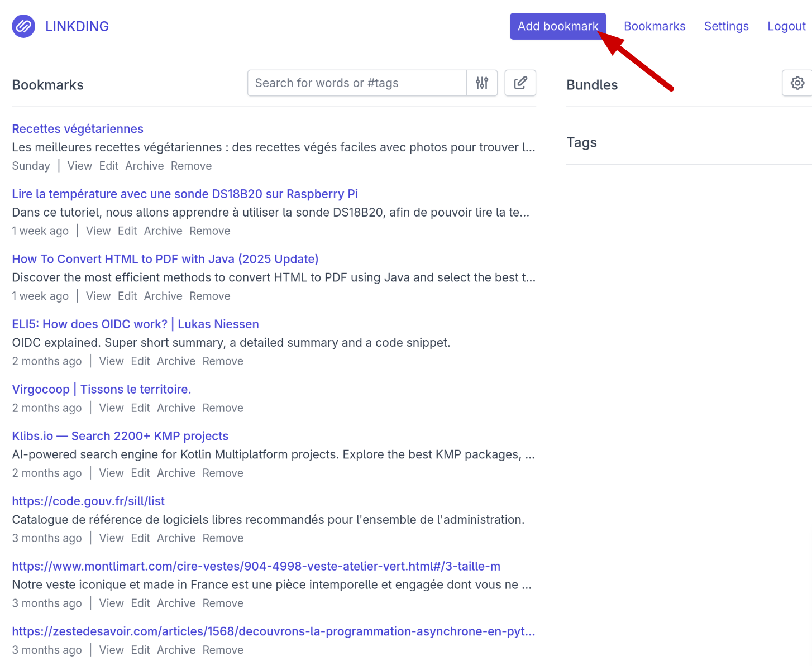The image size is (812, 666).
Task: View details of the code.gouv.fr bookmark
Action: 112,538
